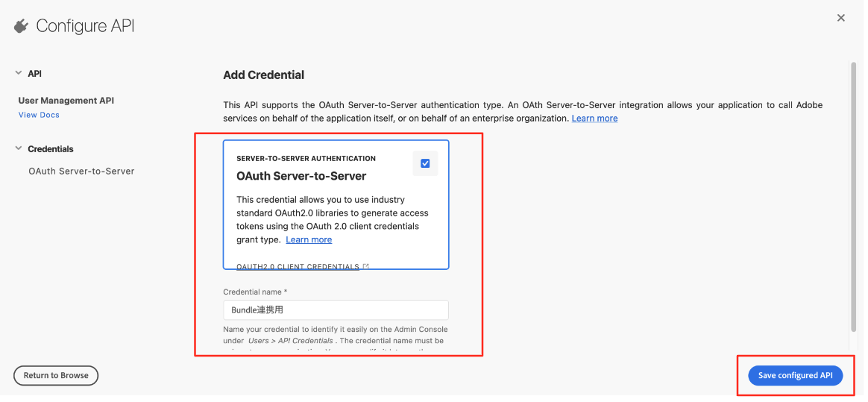Select OAuth Server-to-Server in the left sidebar

[81, 171]
